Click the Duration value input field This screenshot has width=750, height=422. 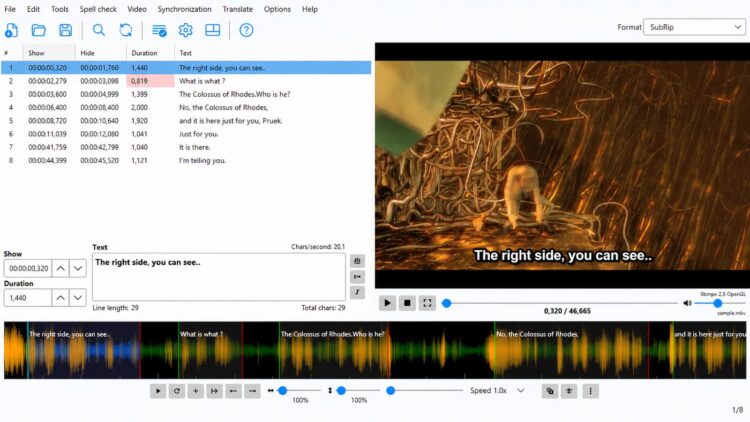(x=28, y=298)
